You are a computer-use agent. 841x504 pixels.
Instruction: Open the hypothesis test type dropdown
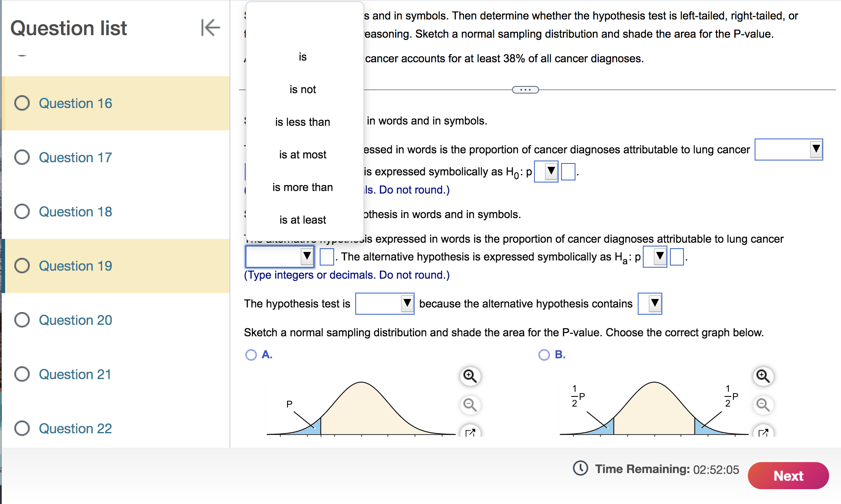click(384, 304)
